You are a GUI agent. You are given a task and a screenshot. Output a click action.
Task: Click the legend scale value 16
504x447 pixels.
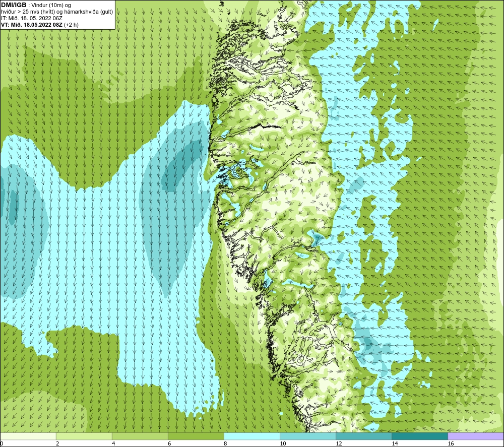coord(450,444)
